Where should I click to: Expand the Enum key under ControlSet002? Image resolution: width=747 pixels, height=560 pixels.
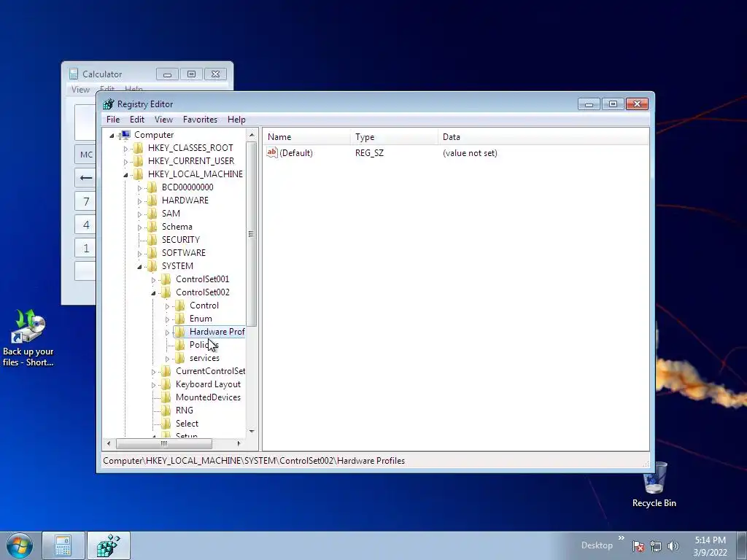click(x=167, y=319)
